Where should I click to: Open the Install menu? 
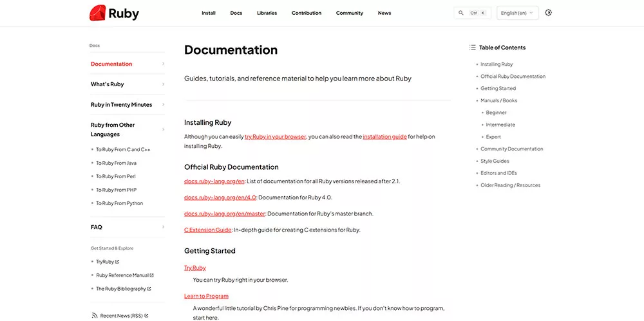click(x=209, y=13)
